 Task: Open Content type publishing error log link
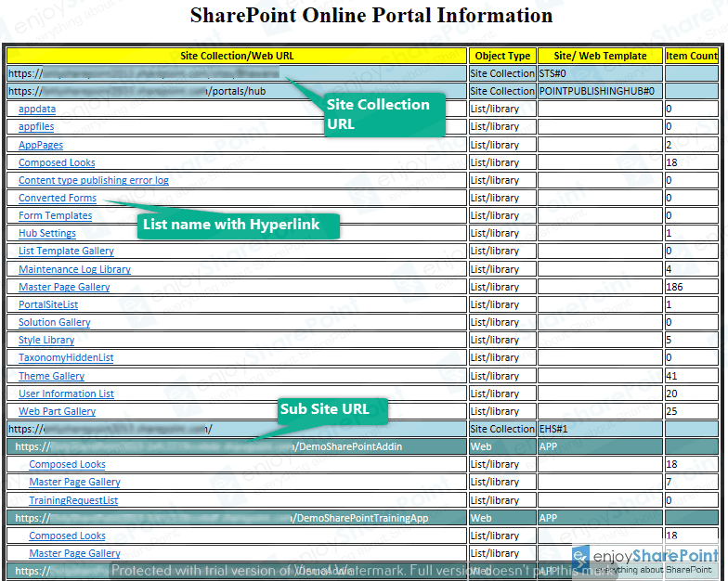pos(93,180)
